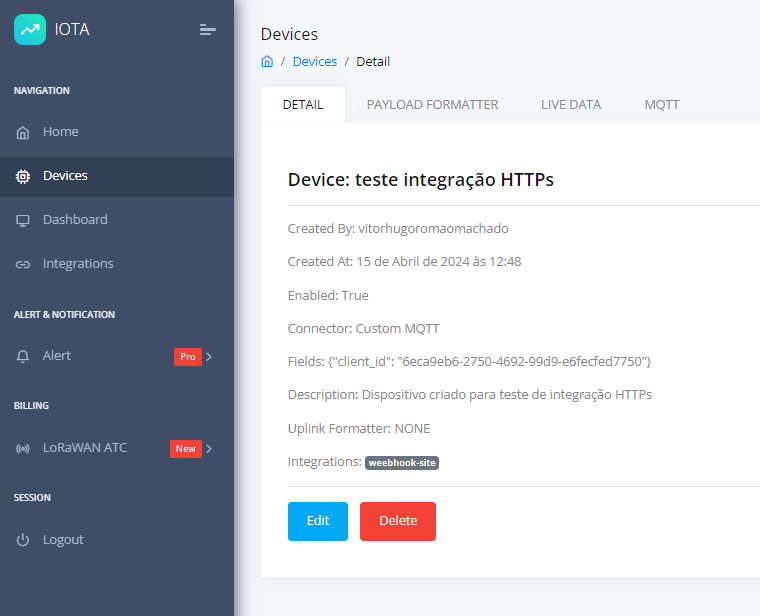Click the Logout power icon
Screen dimensions: 760x616
[x=23, y=540]
